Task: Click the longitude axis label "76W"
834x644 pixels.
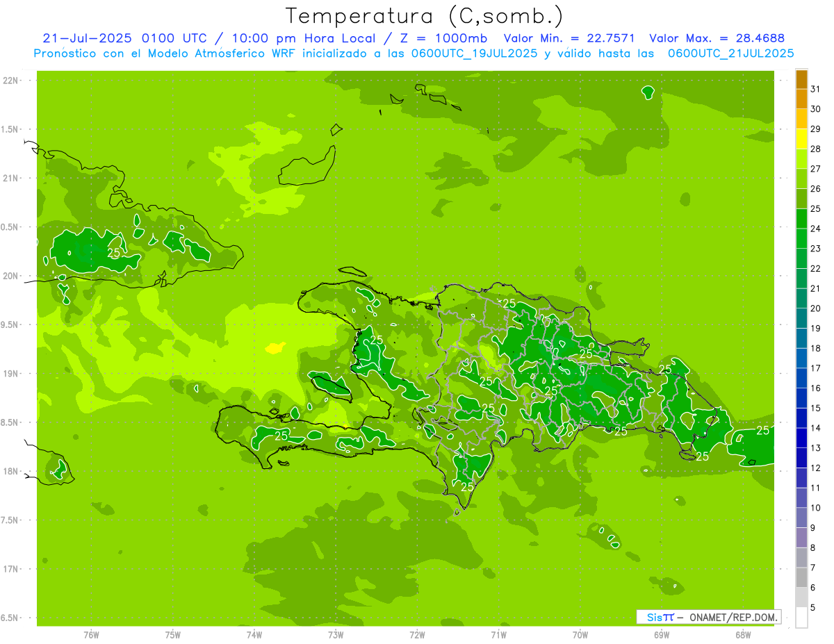Action: pyautogui.click(x=91, y=634)
